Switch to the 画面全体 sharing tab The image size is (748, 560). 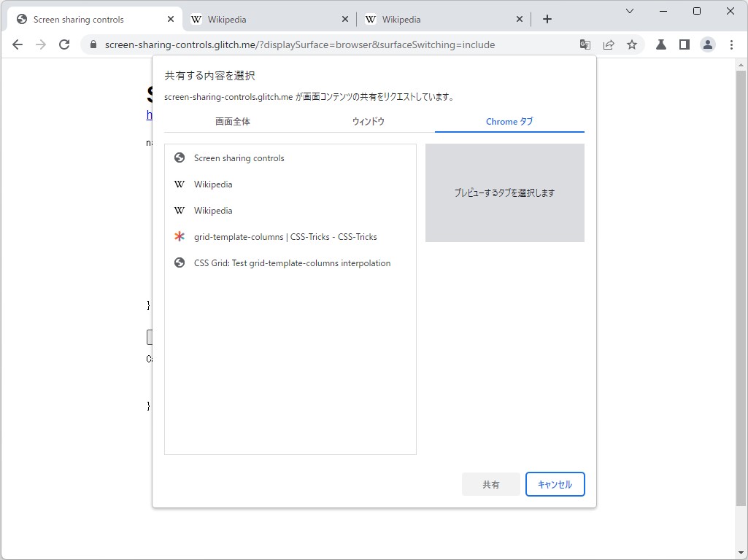coord(232,122)
